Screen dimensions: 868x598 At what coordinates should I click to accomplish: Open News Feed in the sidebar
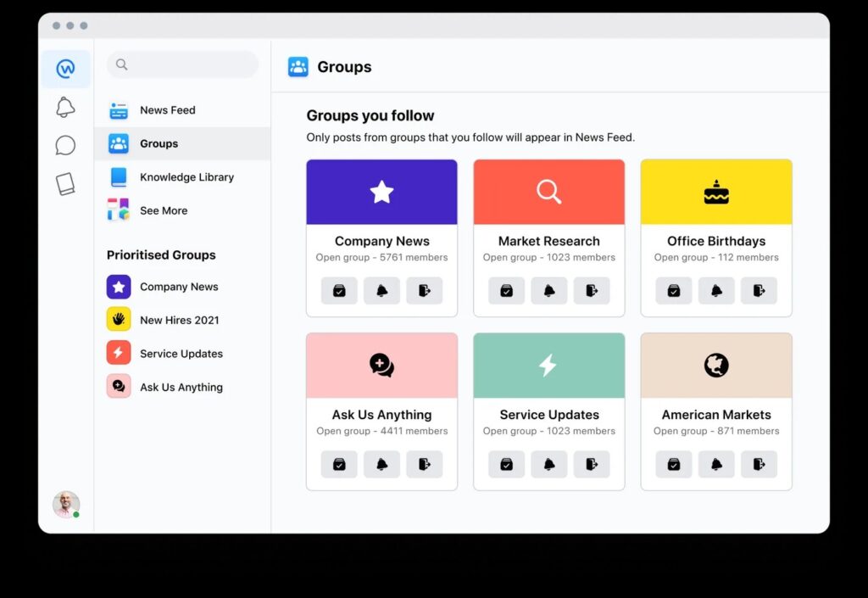point(167,110)
